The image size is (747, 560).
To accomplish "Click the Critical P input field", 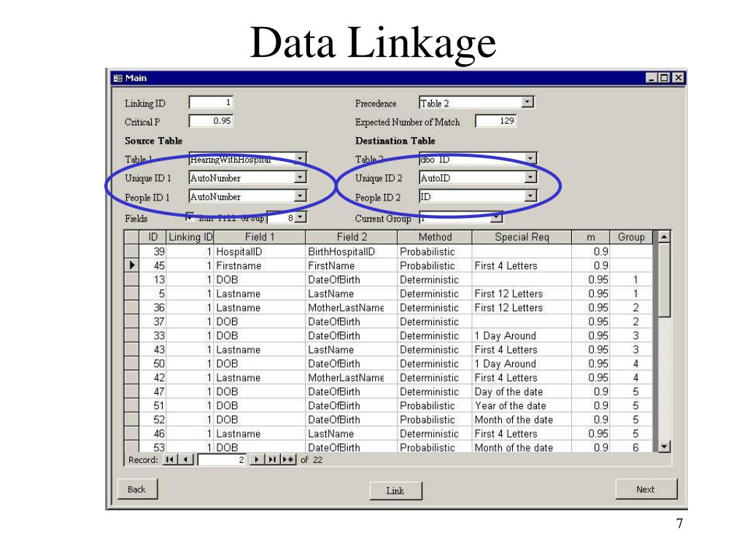I will coord(211,121).
